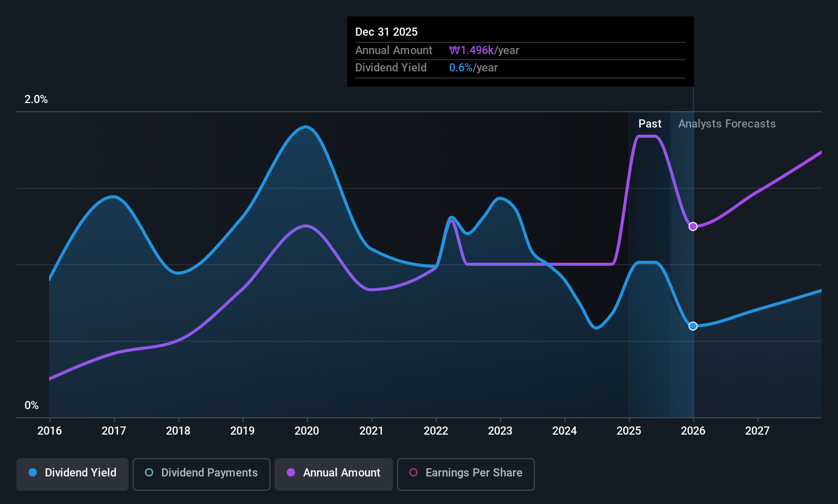The height and width of the screenshot is (504, 838).
Task: Click the 2016 x-axis year label
Action: [x=50, y=431]
